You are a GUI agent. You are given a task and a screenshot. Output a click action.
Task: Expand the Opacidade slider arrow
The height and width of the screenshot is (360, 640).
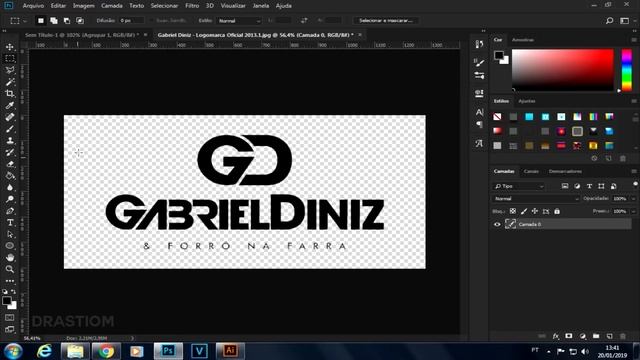point(633,199)
